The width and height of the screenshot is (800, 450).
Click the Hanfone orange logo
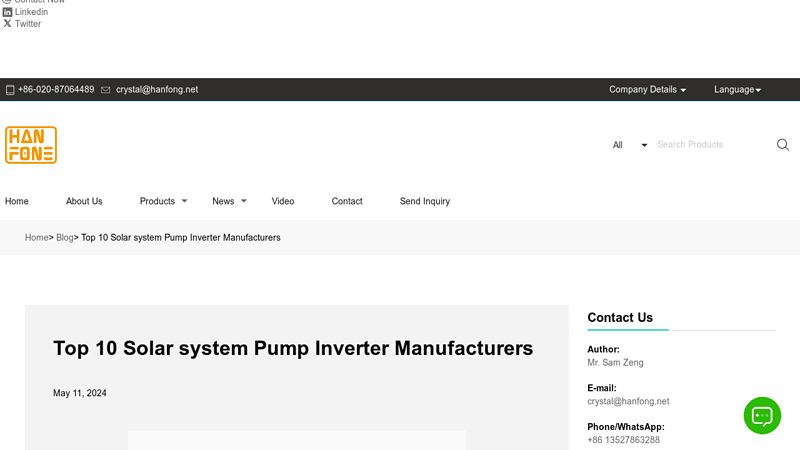(x=31, y=145)
